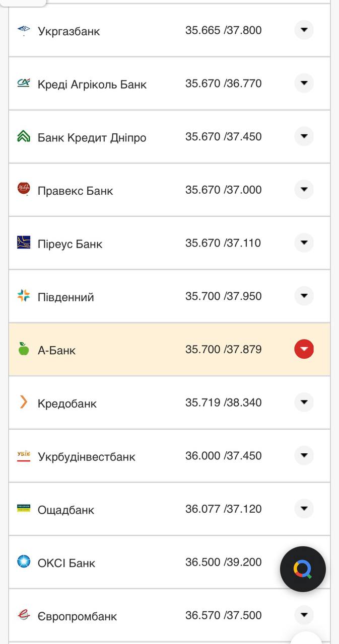Click the orange Кредобанк chevron logo
This screenshot has height=644, width=339.
(x=24, y=403)
